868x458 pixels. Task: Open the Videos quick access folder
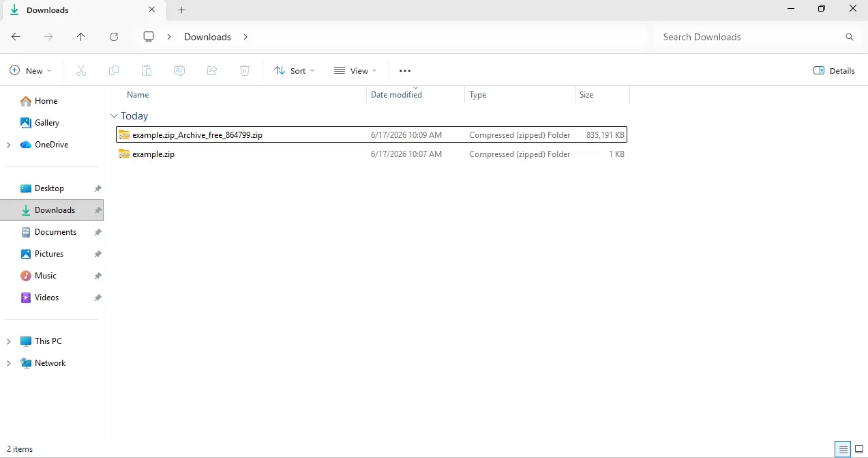click(46, 298)
